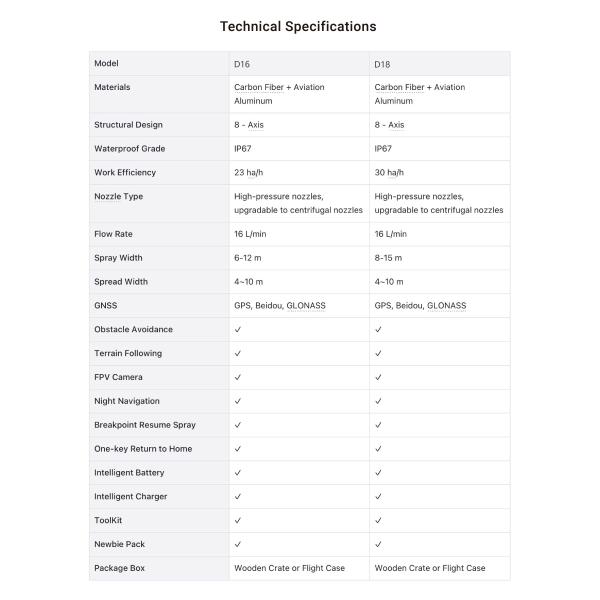Select the D18 model column header
This screenshot has height=600, width=600.
pos(382,64)
